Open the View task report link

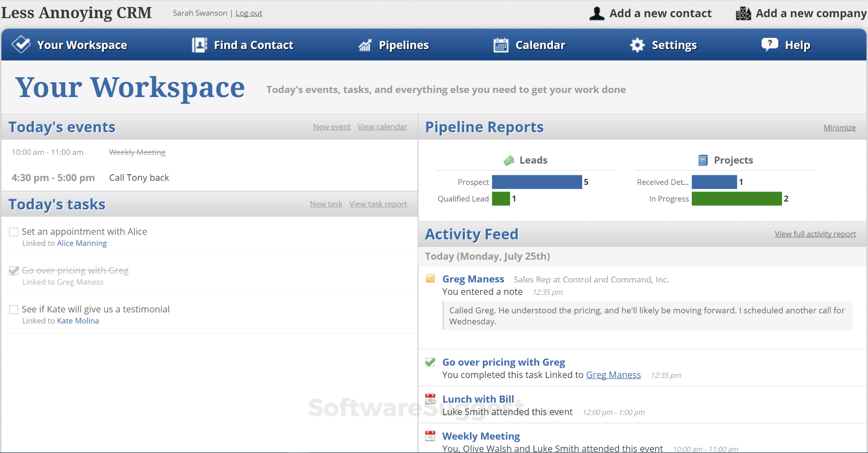378,204
